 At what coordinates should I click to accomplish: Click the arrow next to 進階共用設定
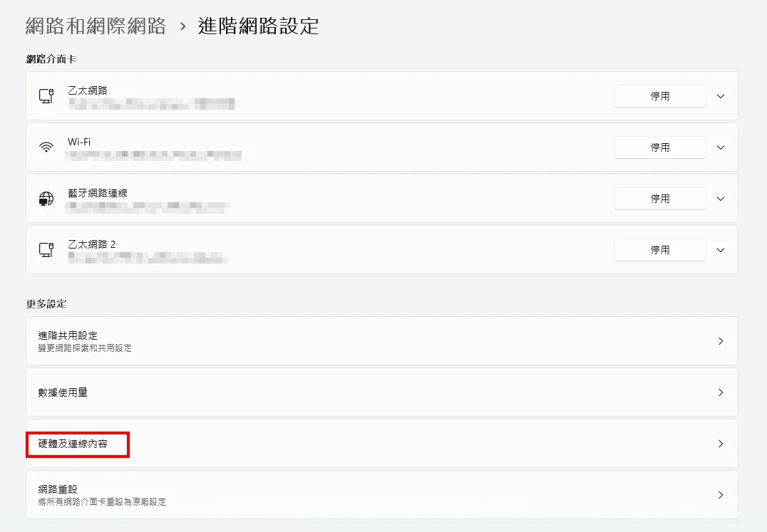click(x=721, y=341)
